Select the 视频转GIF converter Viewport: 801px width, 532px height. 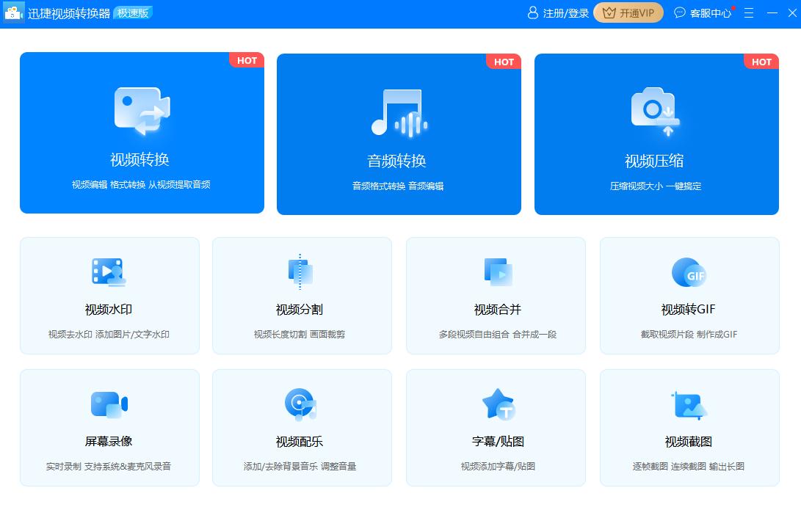coord(689,296)
